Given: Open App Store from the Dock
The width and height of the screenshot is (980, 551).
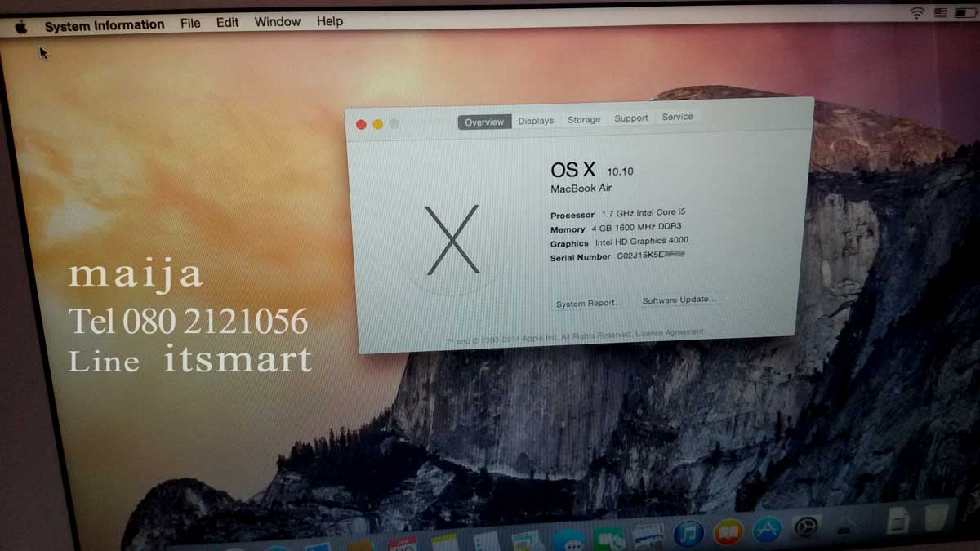Looking at the screenshot, I should pyautogui.click(x=767, y=531).
